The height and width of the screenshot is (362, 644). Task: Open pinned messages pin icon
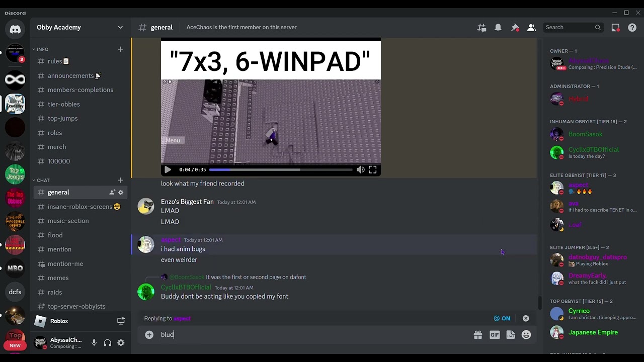click(515, 28)
